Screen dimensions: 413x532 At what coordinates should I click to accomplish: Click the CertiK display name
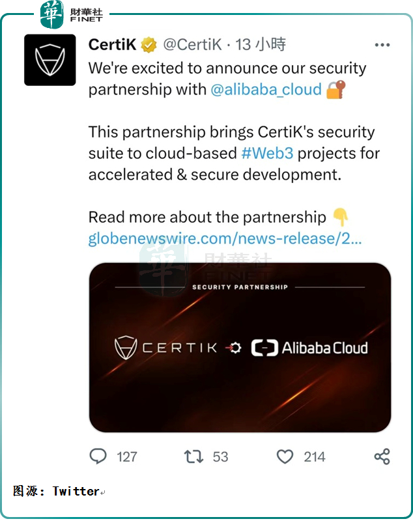(x=111, y=45)
